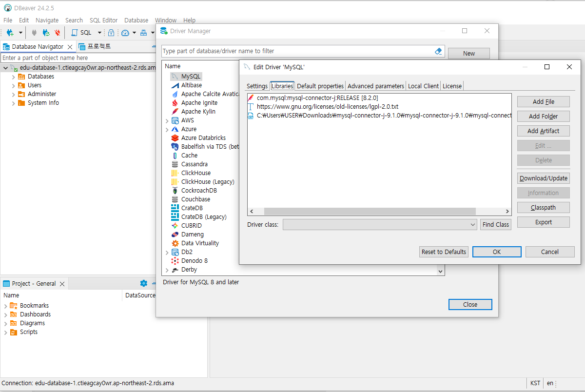
Task: Select the CockroachDB driver icon
Action: pos(175,191)
